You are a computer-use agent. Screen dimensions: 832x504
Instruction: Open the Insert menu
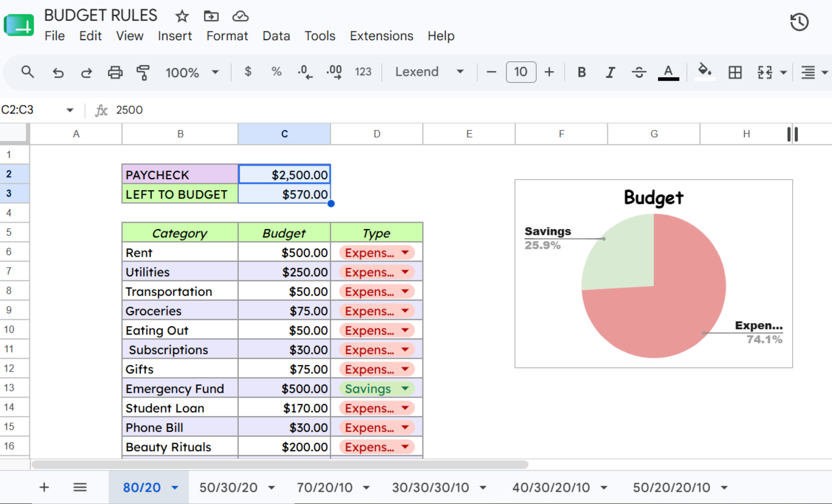point(175,36)
